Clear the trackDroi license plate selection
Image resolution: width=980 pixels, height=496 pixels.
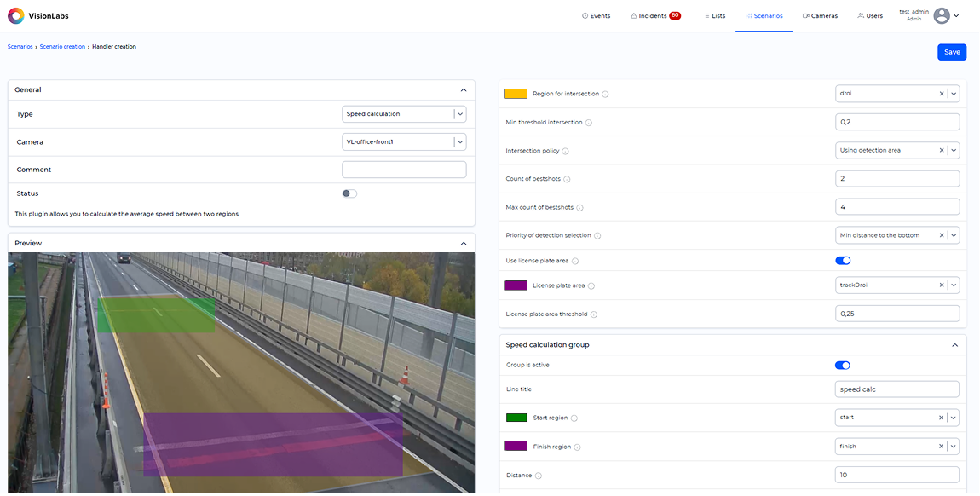[942, 285]
